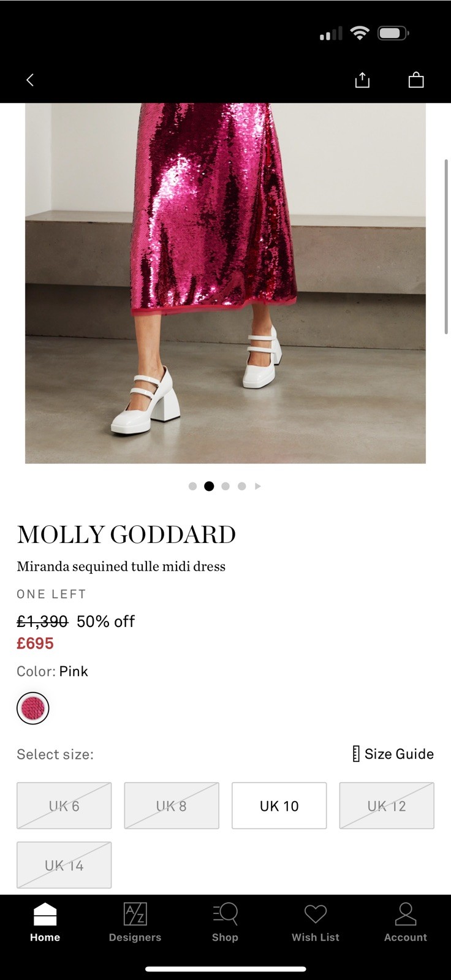Open the Account profile tab

click(x=405, y=922)
